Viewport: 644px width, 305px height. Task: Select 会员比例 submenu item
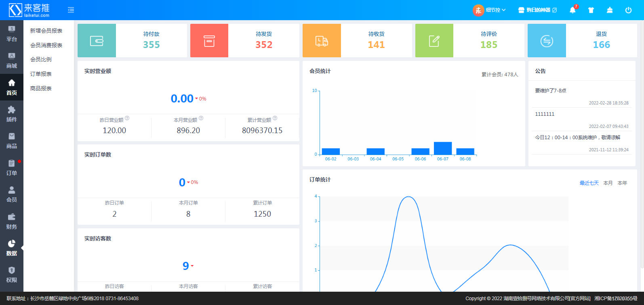pyautogui.click(x=41, y=59)
